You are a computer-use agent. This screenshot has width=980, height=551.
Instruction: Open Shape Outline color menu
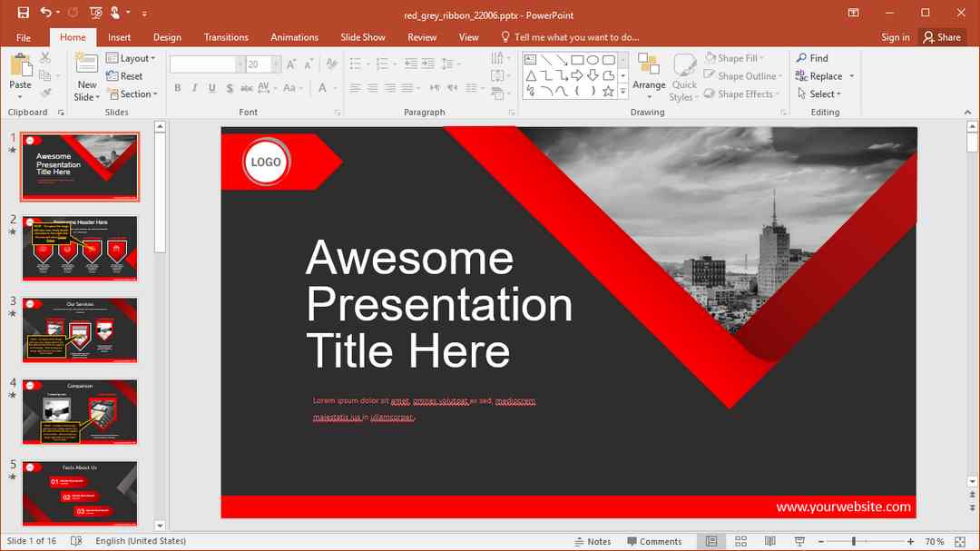click(x=743, y=76)
